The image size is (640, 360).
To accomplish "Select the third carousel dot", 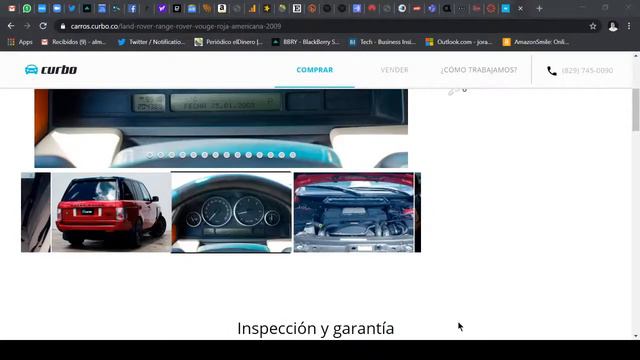I will [172, 155].
